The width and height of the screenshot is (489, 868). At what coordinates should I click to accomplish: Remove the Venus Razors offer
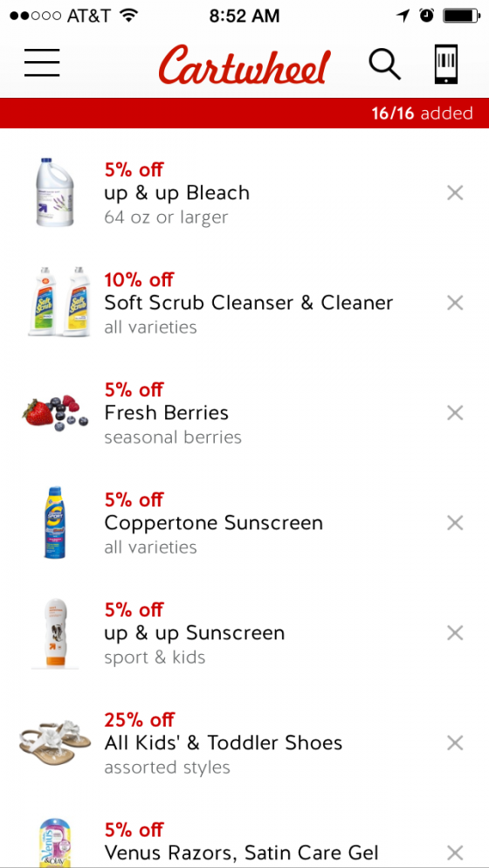coord(455,852)
